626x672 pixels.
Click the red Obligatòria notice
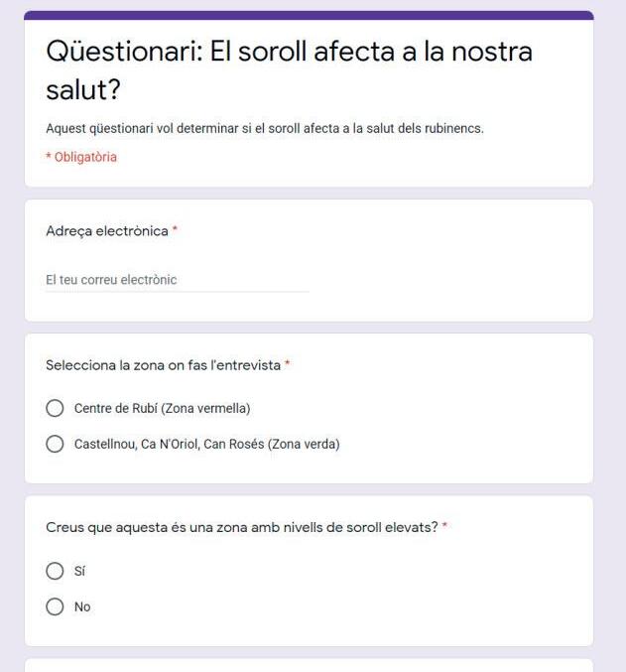(81, 157)
